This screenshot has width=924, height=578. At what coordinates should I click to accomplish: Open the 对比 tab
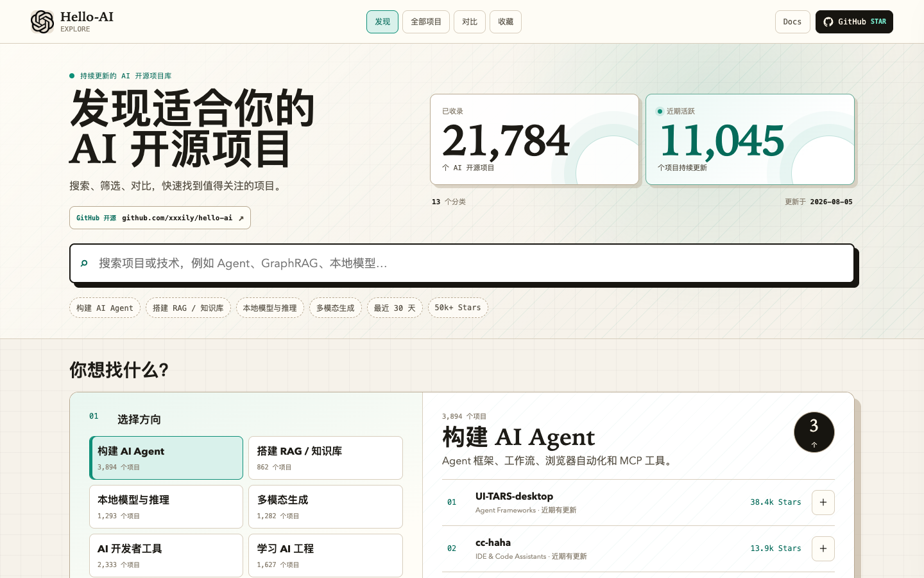click(470, 22)
